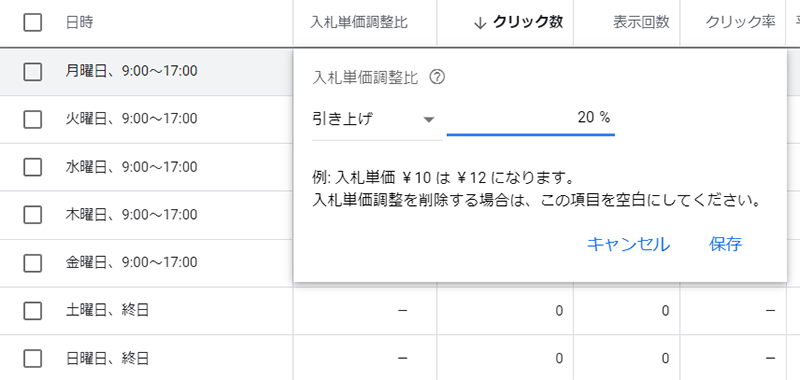
Task: Click the clicks value 0 in 日曜日 row
Action: [559, 359]
